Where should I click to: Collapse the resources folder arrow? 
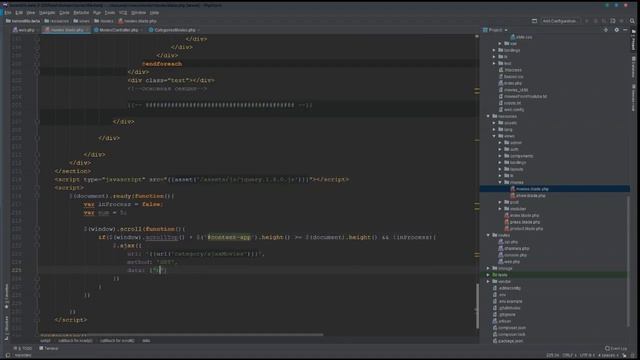[x=488, y=116]
